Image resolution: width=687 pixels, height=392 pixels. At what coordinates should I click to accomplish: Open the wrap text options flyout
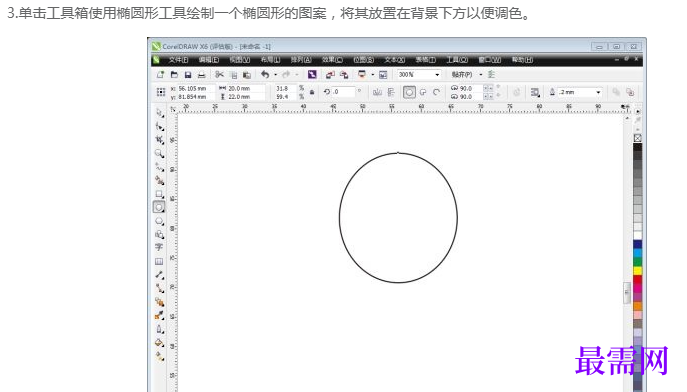point(535,92)
